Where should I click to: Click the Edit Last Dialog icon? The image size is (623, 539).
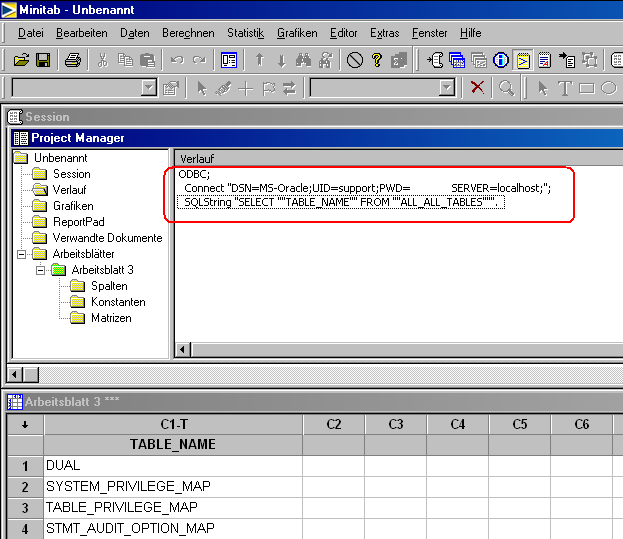(x=229, y=60)
